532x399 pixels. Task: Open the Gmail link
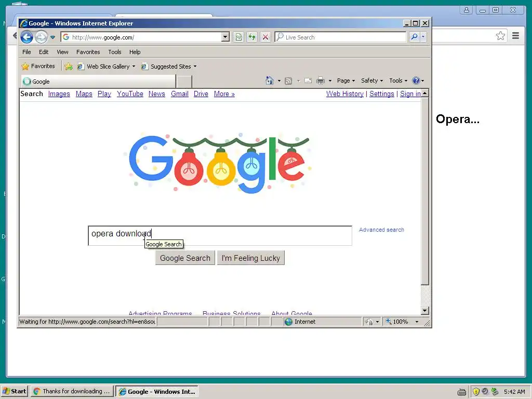(x=179, y=94)
